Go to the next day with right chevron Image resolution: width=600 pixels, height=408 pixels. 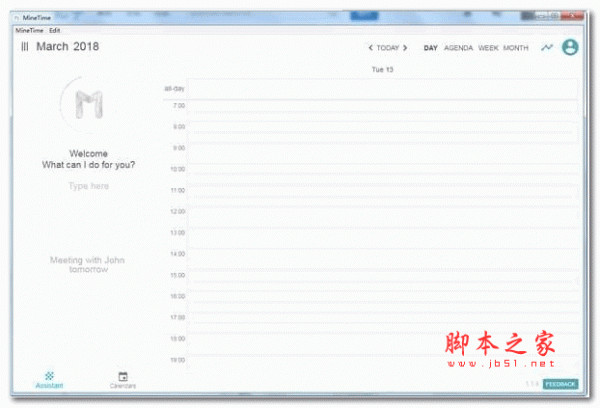(405, 48)
